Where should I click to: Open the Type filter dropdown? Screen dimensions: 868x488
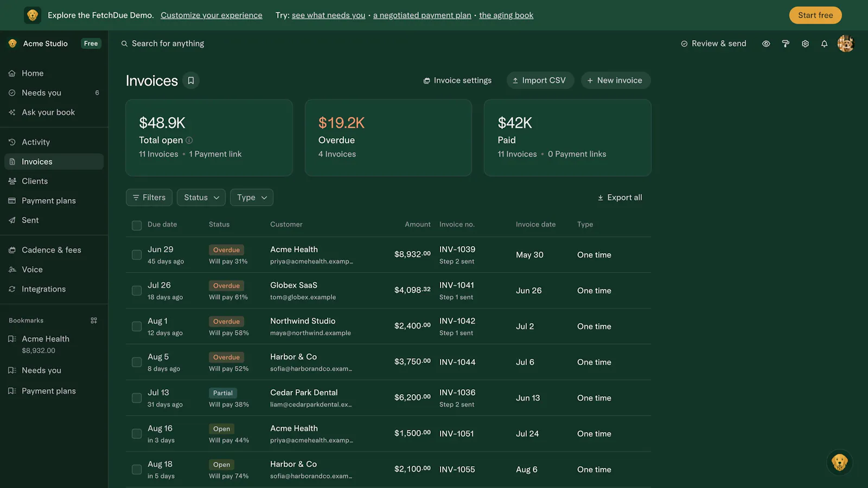(252, 197)
